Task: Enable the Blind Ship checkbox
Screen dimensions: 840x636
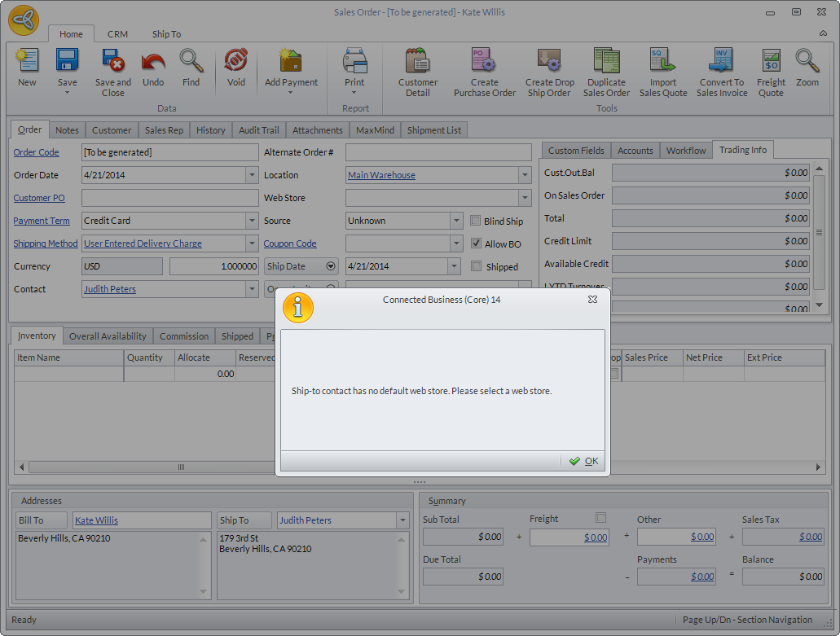Action: (477, 221)
